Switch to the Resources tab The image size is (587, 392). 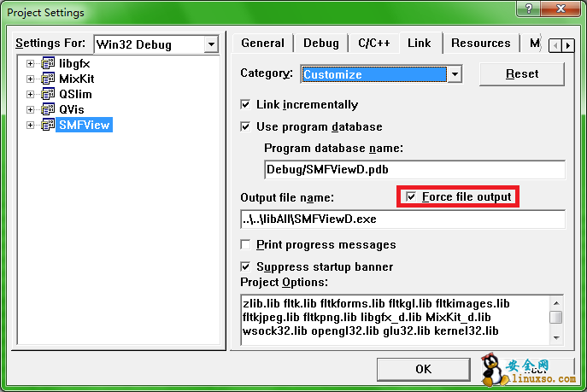point(480,43)
